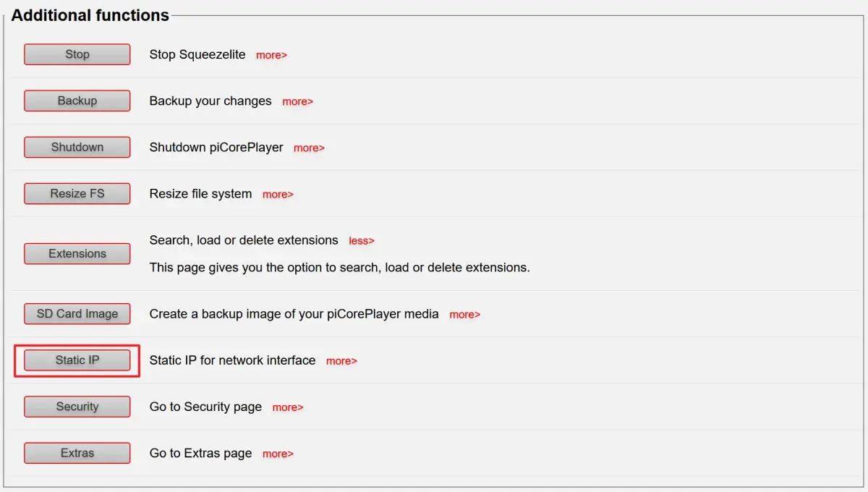Click the 'This page gives you the option' help text
Image resolution: width=868 pixels, height=492 pixels.
340,268
